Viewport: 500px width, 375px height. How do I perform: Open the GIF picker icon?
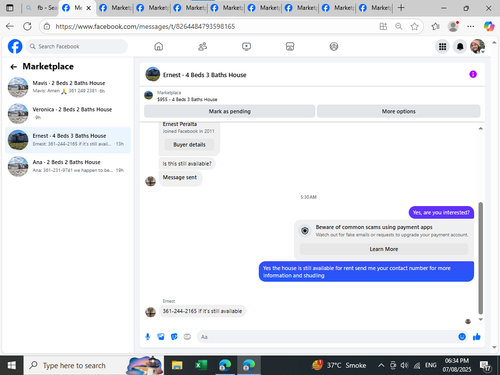coord(187,337)
